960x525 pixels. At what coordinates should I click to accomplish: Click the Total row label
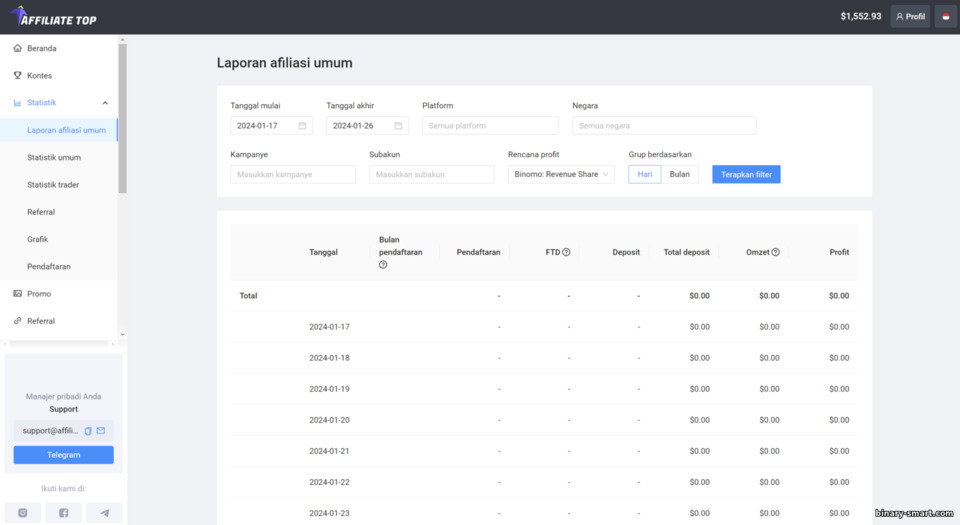(248, 296)
